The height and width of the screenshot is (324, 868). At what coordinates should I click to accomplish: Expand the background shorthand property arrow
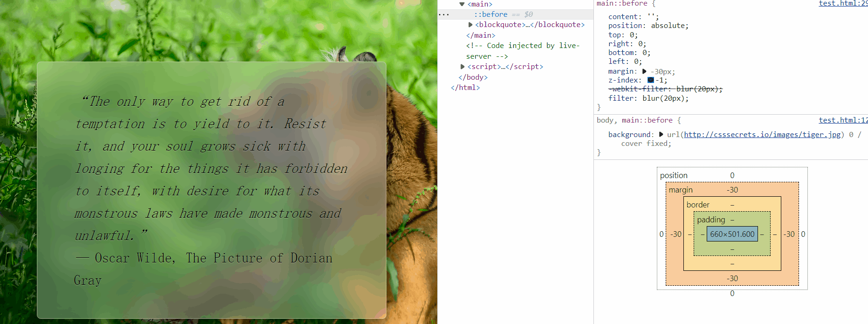[661, 134]
